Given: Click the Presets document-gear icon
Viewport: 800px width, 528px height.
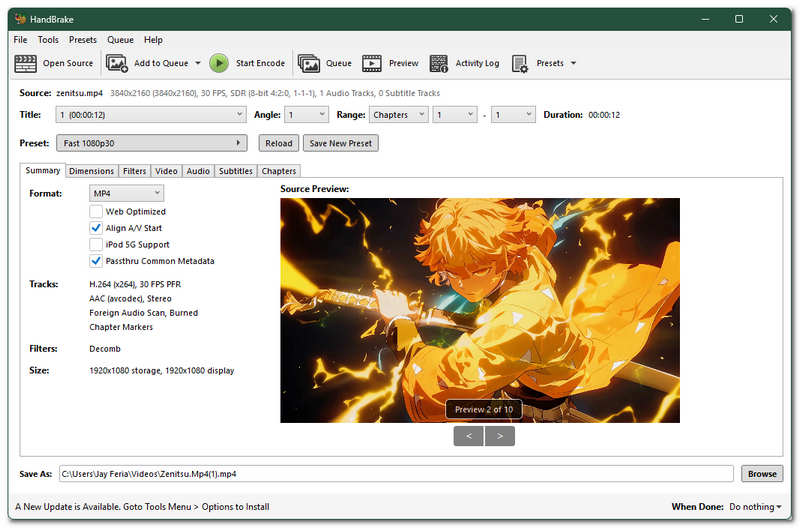Looking at the screenshot, I should click(519, 64).
